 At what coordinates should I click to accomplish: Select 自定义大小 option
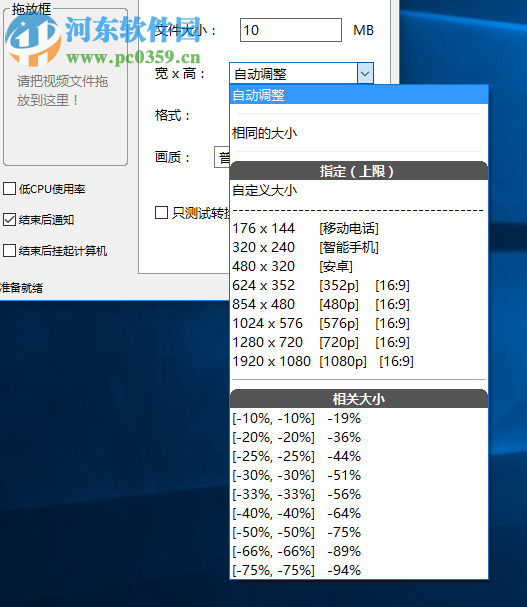pos(359,190)
